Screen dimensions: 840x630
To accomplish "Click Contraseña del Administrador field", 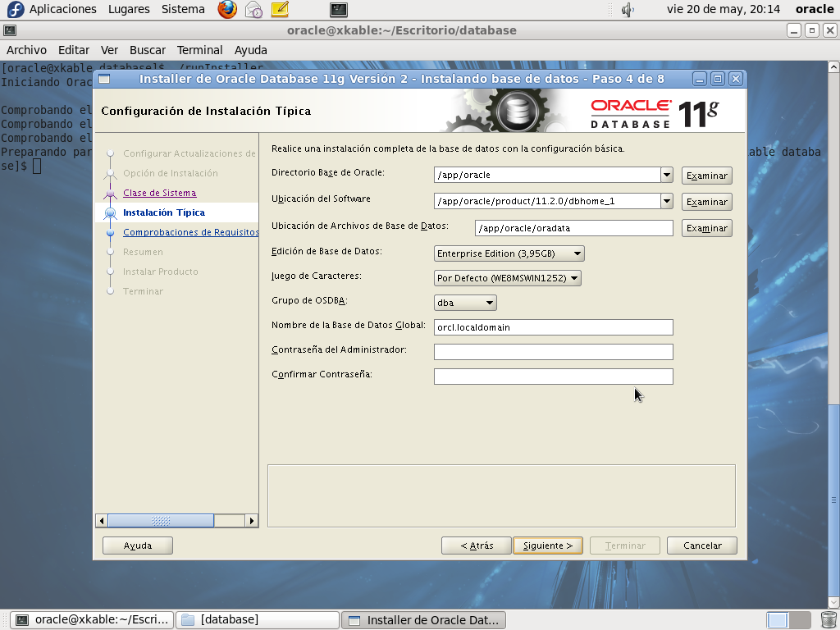I will point(554,352).
